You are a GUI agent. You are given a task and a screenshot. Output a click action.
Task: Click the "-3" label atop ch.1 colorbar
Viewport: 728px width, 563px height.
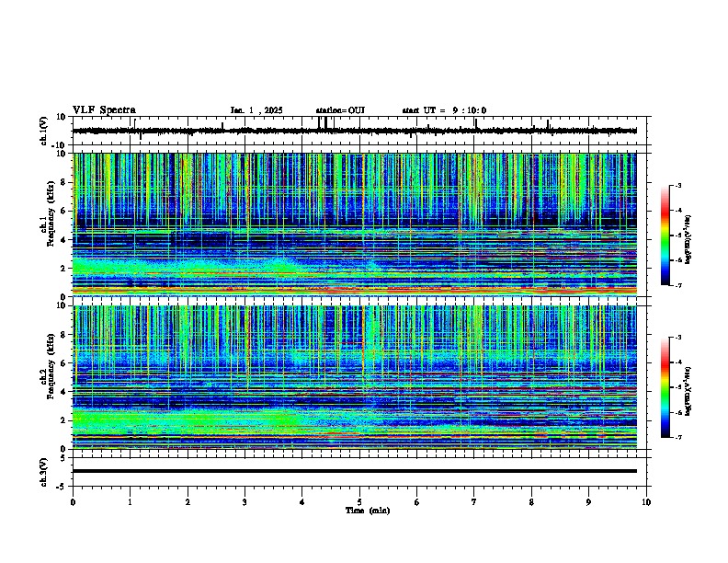point(677,185)
